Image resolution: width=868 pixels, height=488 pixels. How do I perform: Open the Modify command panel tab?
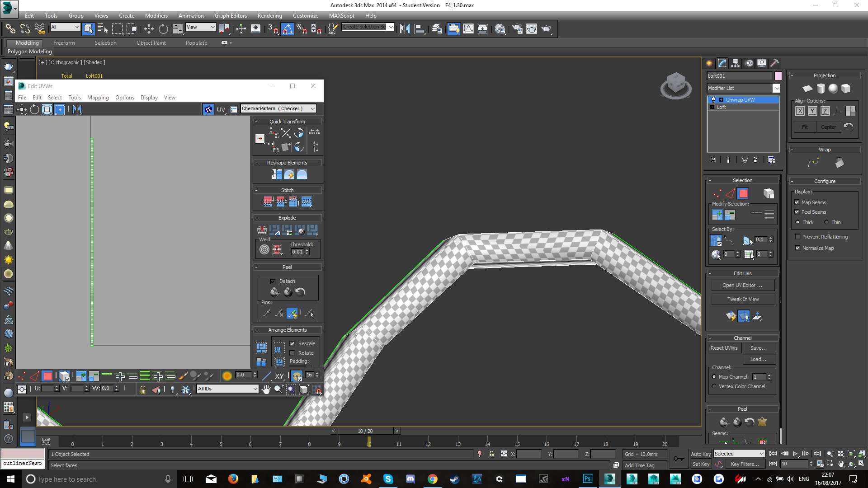tap(722, 63)
